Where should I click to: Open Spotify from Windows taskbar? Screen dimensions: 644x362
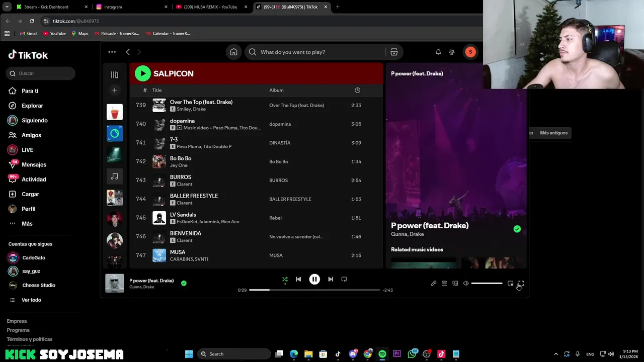pyautogui.click(x=382, y=354)
